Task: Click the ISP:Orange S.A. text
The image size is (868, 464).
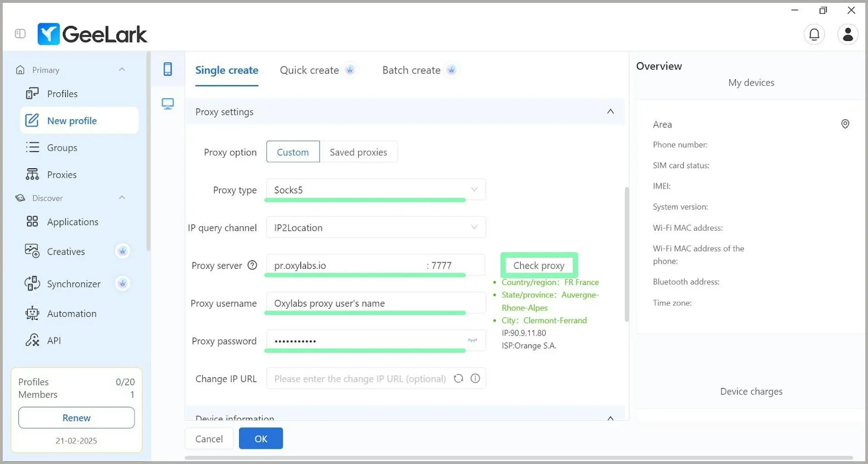Action: coord(529,345)
